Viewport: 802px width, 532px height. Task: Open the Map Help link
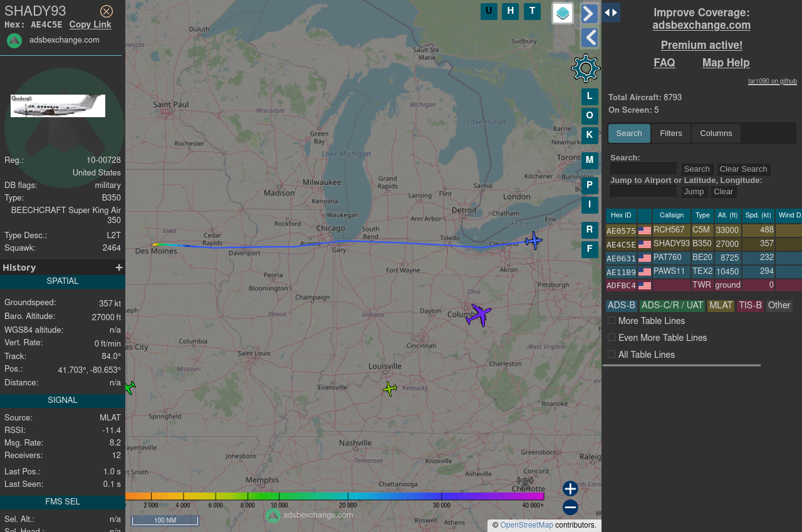point(726,63)
